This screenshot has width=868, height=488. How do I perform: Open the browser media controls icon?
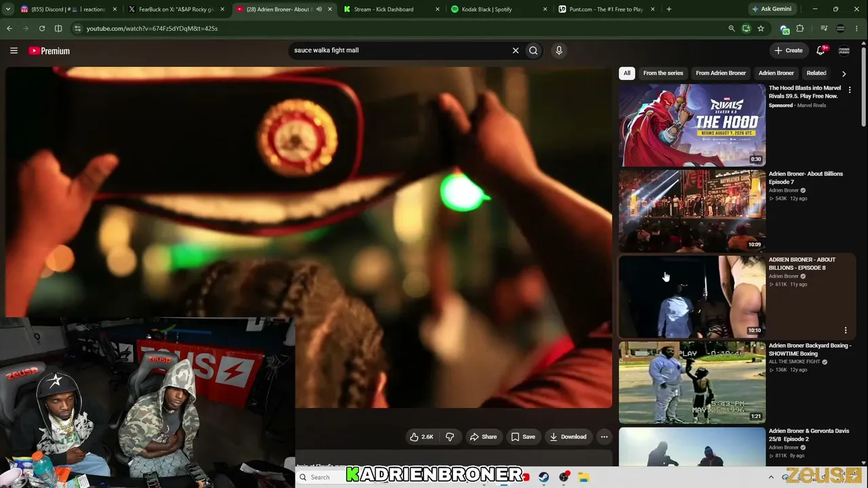coord(824,28)
